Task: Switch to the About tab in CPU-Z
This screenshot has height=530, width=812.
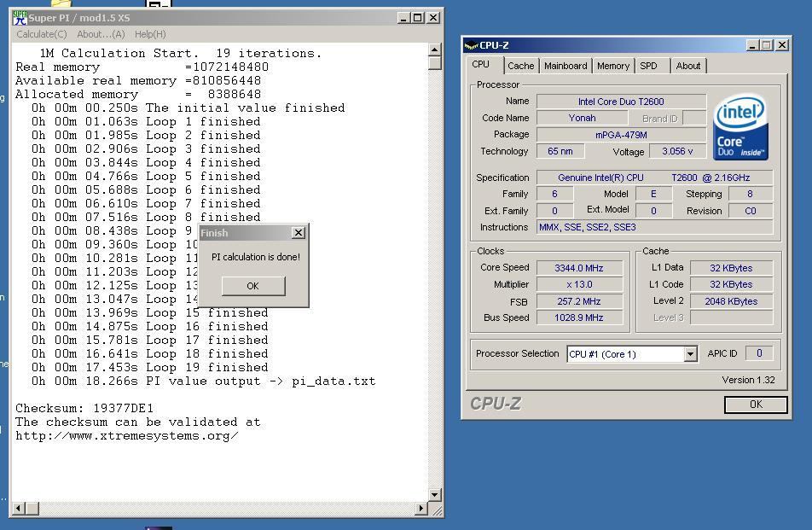Action: pyautogui.click(x=687, y=66)
